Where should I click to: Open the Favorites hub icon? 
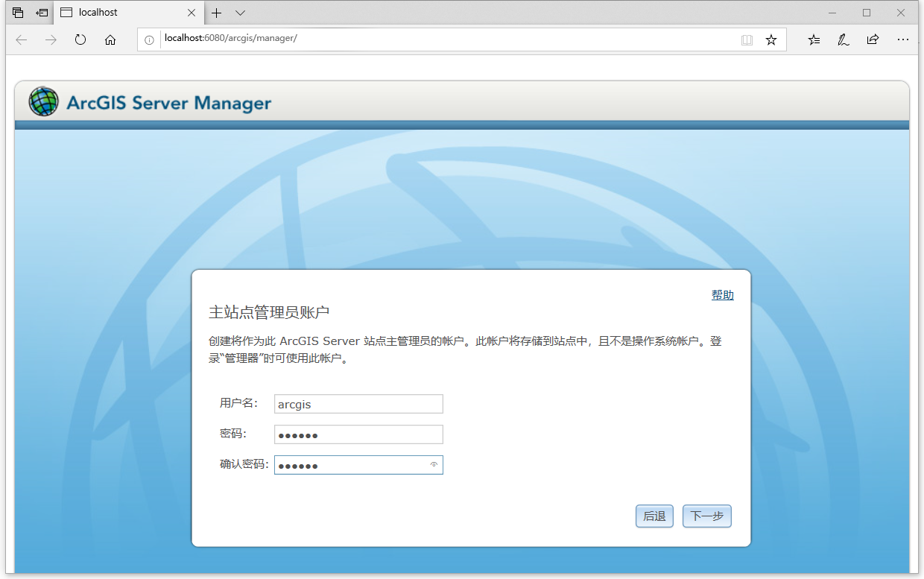click(814, 39)
